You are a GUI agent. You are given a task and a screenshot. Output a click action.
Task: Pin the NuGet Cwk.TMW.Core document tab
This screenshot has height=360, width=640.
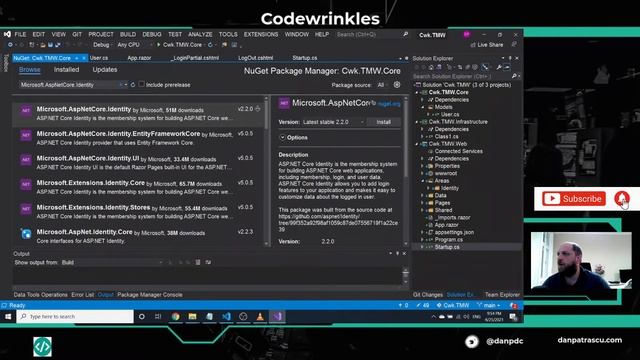click(76, 58)
